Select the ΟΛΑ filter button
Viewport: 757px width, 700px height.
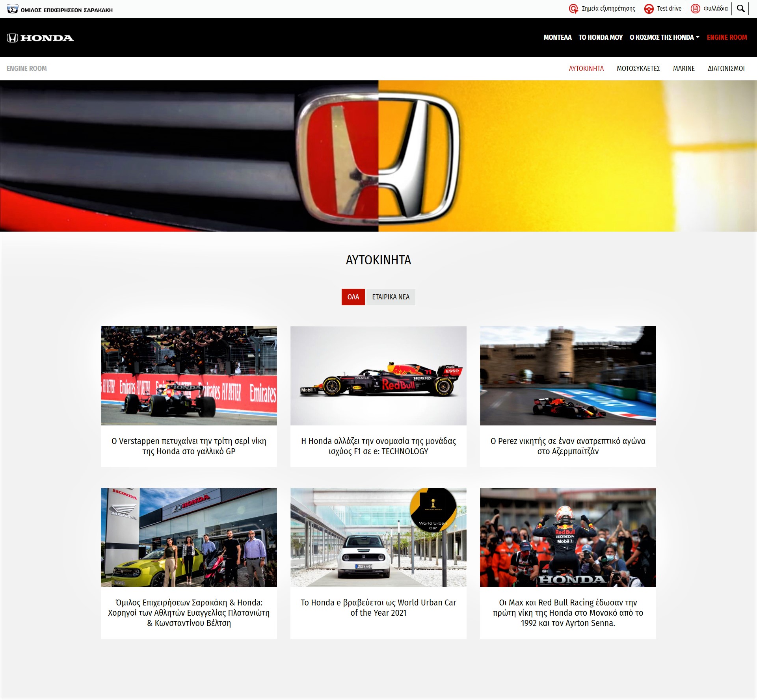pos(353,297)
